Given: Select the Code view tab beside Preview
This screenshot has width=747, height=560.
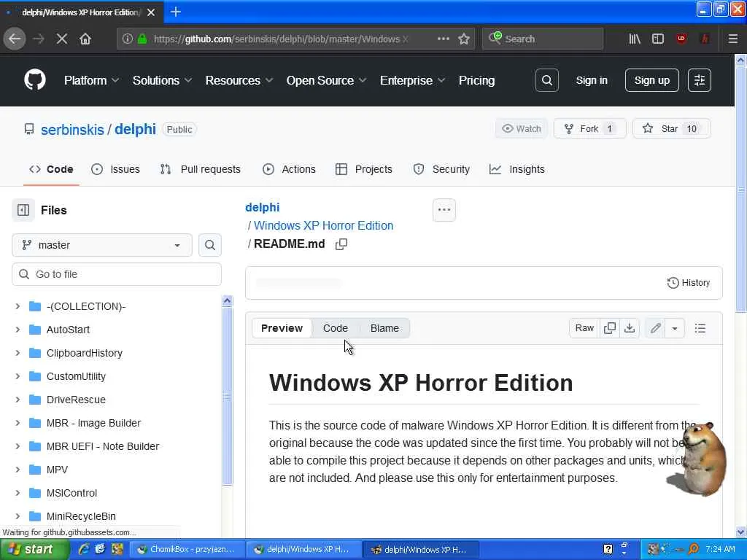Looking at the screenshot, I should 336,328.
